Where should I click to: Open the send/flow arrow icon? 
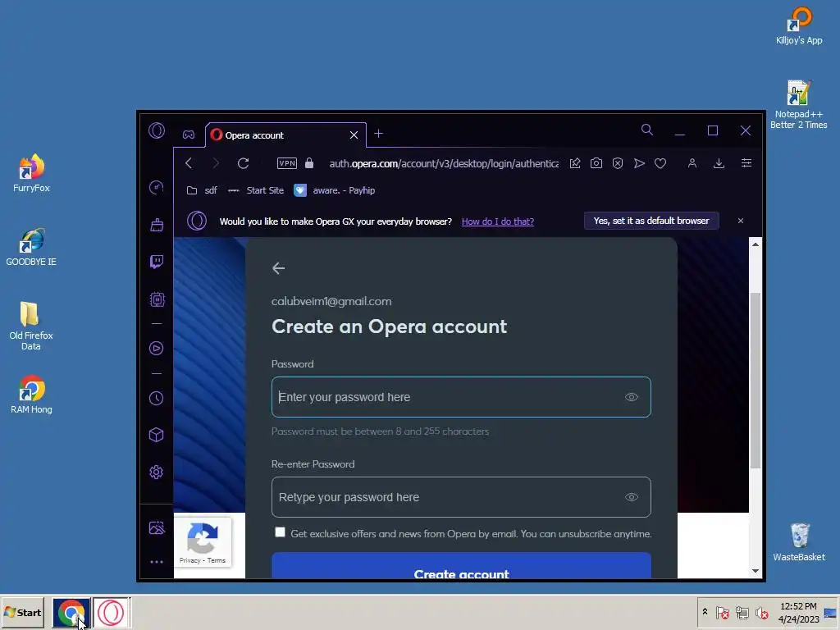click(x=639, y=163)
